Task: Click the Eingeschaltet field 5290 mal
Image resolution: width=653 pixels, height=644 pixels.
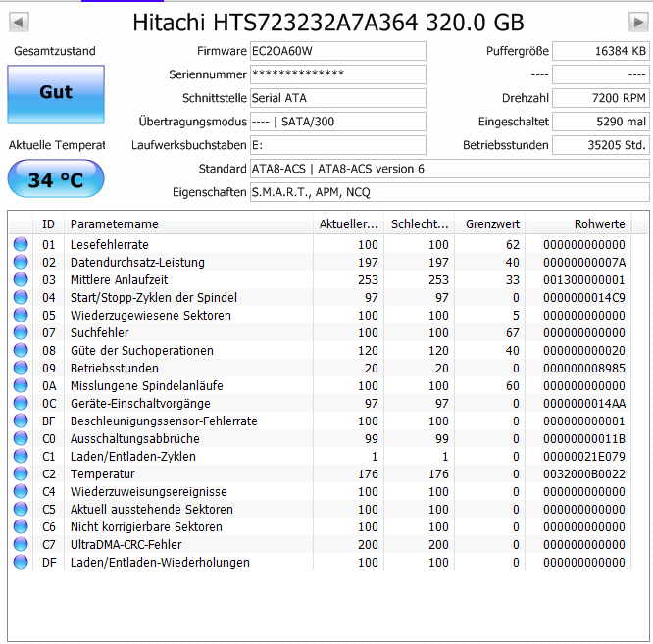Action: point(601,122)
